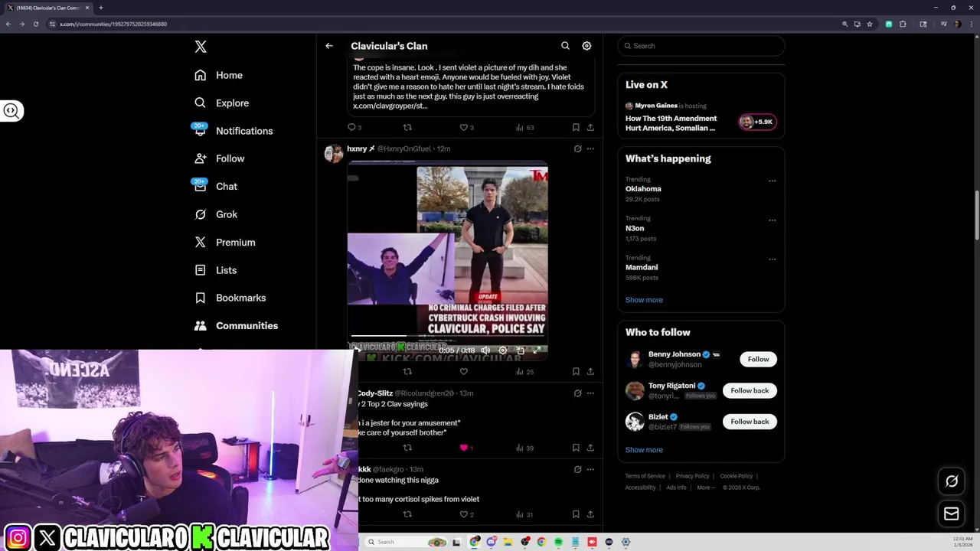
Task: Share the top post
Action: coord(590,127)
